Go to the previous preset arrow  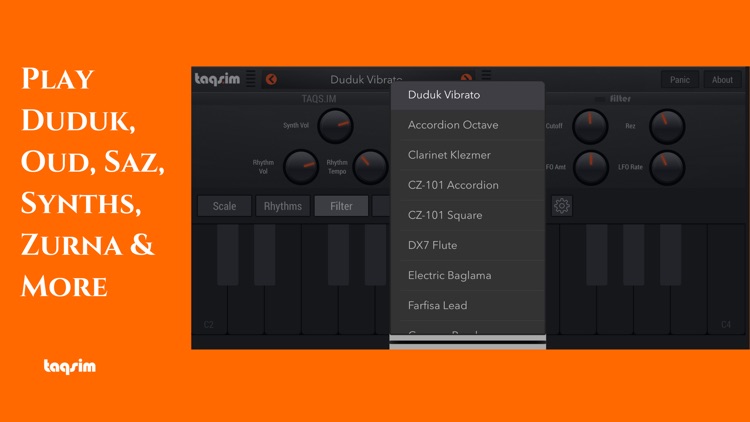[271, 79]
